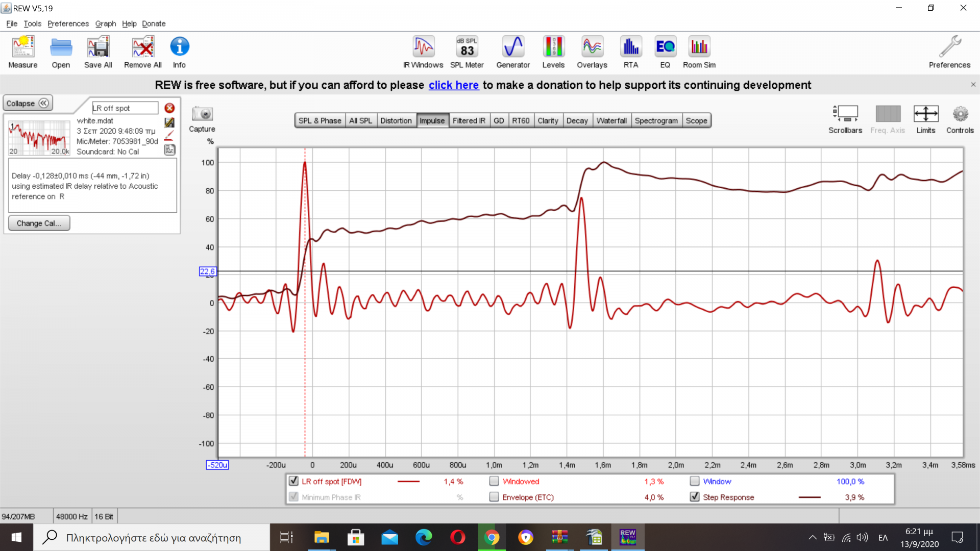980x551 pixels.
Task: Switch to Filtered IR tab
Action: (x=469, y=120)
